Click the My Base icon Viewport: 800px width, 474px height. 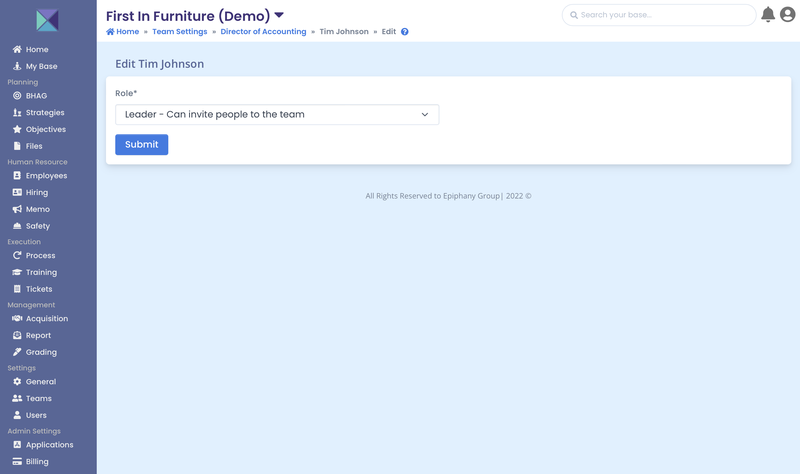pos(17,66)
